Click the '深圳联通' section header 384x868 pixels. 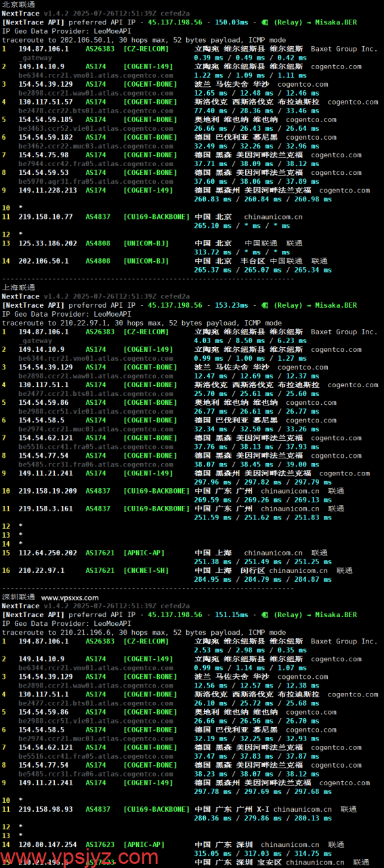18,597
